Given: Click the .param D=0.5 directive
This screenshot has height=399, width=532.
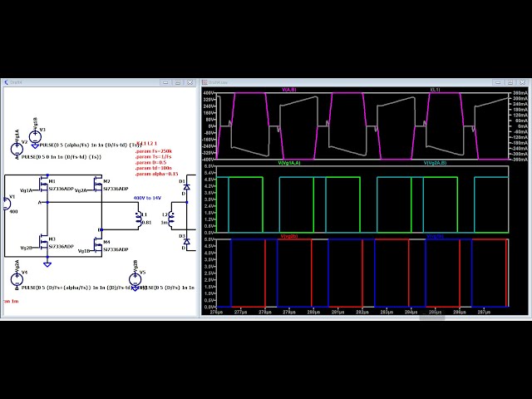Looking at the screenshot, I should [x=150, y=163].
